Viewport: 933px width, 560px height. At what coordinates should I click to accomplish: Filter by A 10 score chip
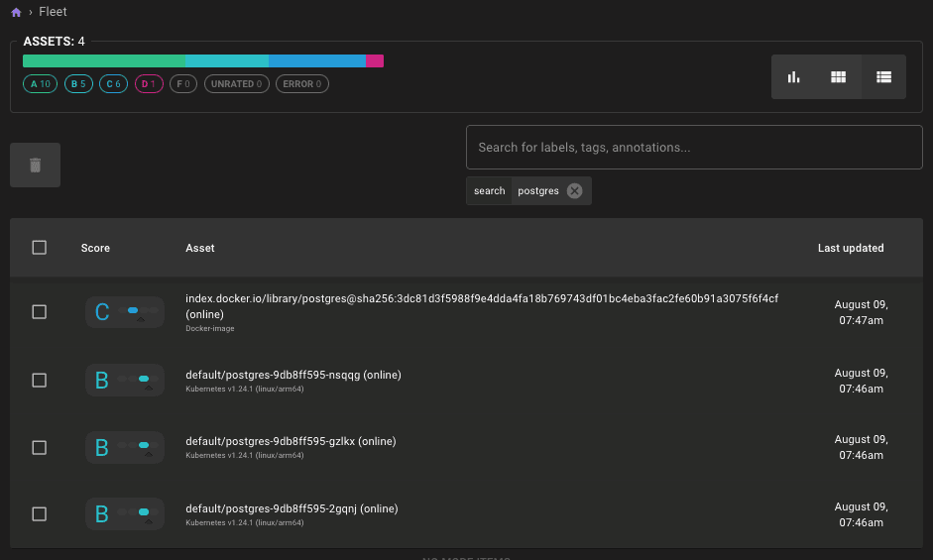click(x=41, y=84)
